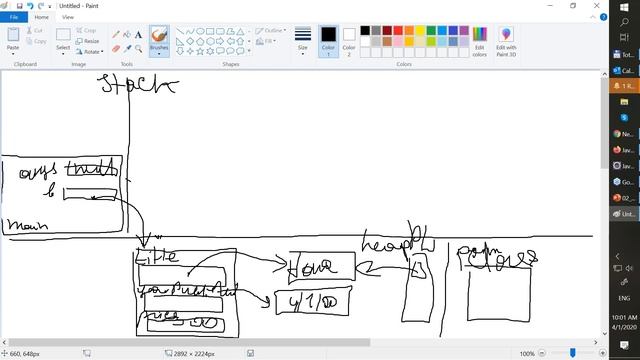This screenshot has width=640, height=360.
Task: Click the zoom slider handle
Action: [573, 353]
